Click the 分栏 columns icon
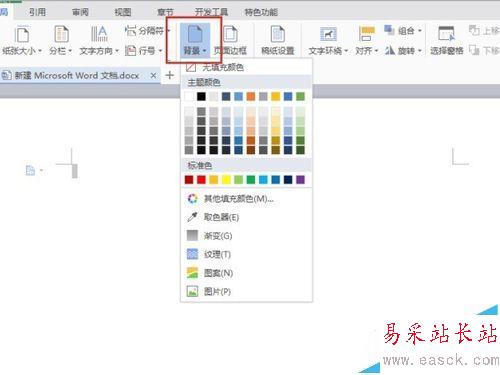500x375 pixels. pyautogui.click(x=61, y=34)
